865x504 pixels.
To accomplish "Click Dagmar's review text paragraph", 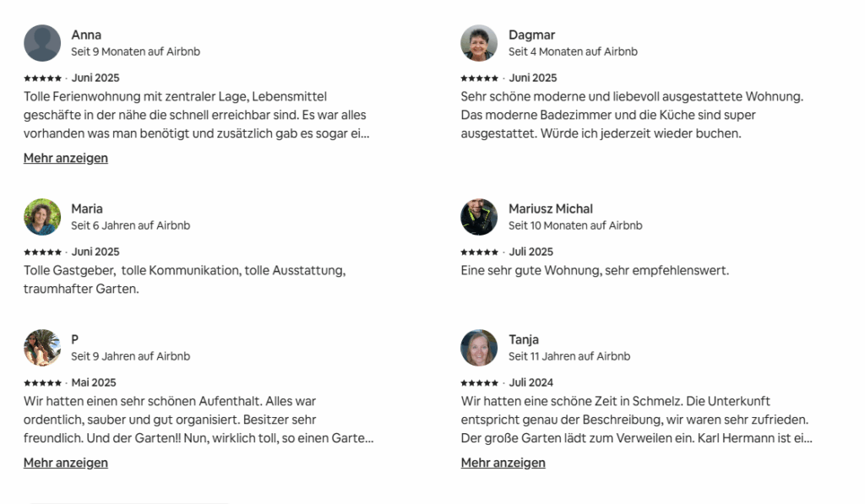I will [x=632, y=115].
